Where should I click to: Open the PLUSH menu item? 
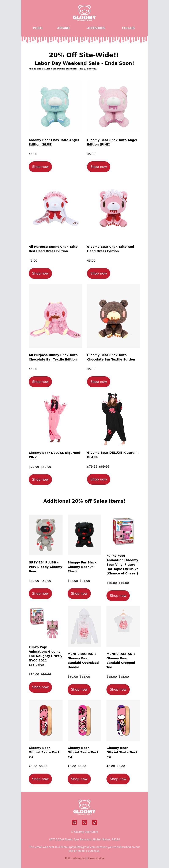coord(38,28)
